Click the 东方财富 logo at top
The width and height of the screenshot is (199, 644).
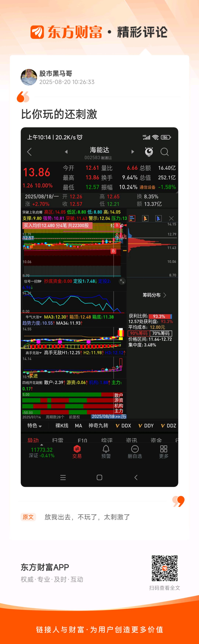[66, 32]
